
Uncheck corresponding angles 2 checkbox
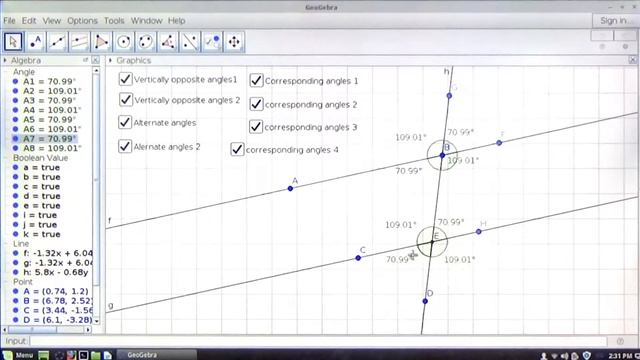[x=256, y=104]
